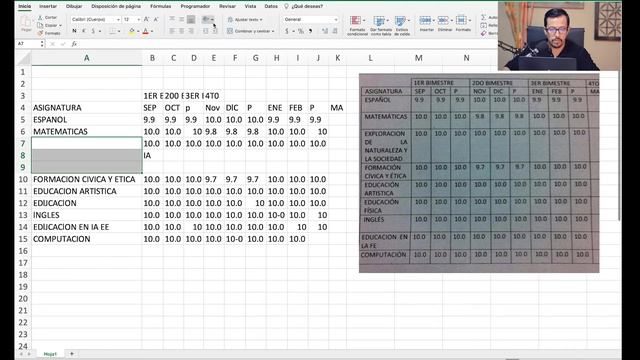Click the Autosuma sigma icon

point(484,17)
